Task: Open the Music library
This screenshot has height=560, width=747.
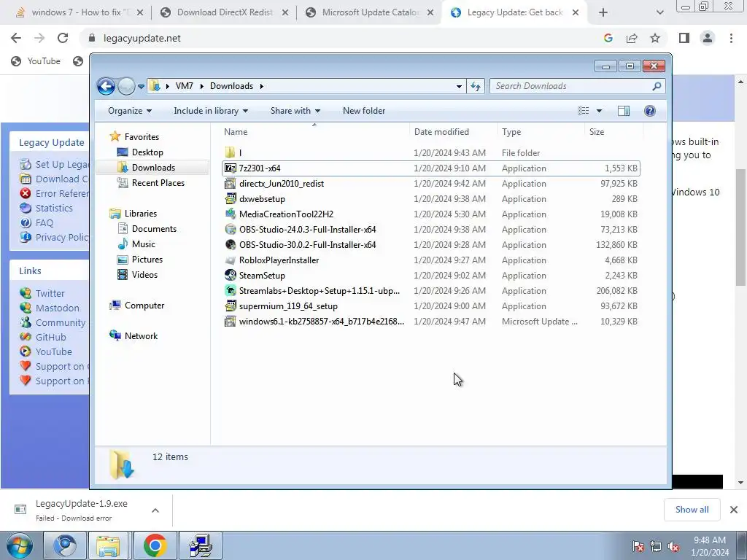Action: point(144,244)
